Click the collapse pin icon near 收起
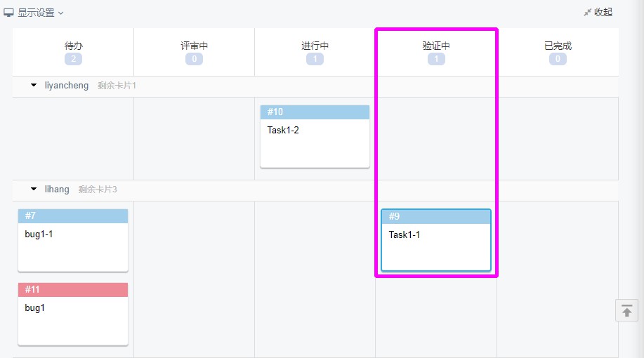Screen dimensions: 644x358 (x=587, y=13)
